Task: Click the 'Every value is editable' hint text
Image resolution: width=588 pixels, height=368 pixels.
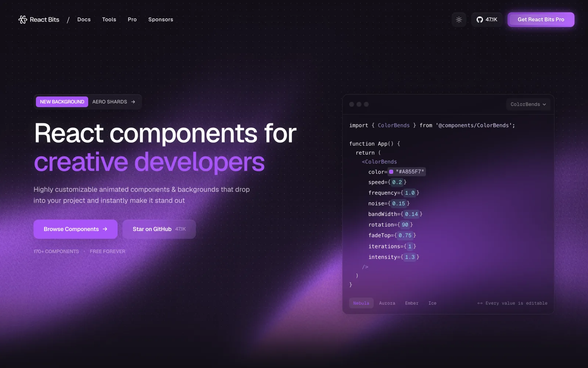Action: [516, 303]
